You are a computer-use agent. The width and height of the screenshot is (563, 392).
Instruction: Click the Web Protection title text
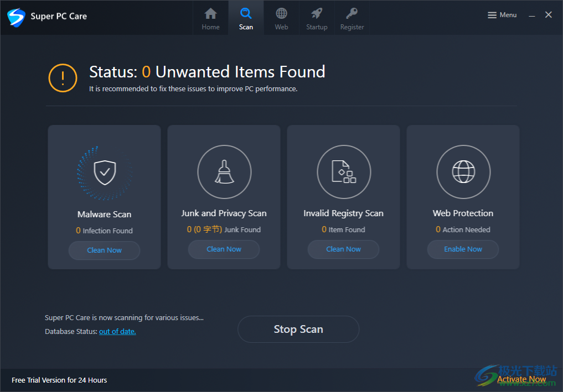click(463, 213)
